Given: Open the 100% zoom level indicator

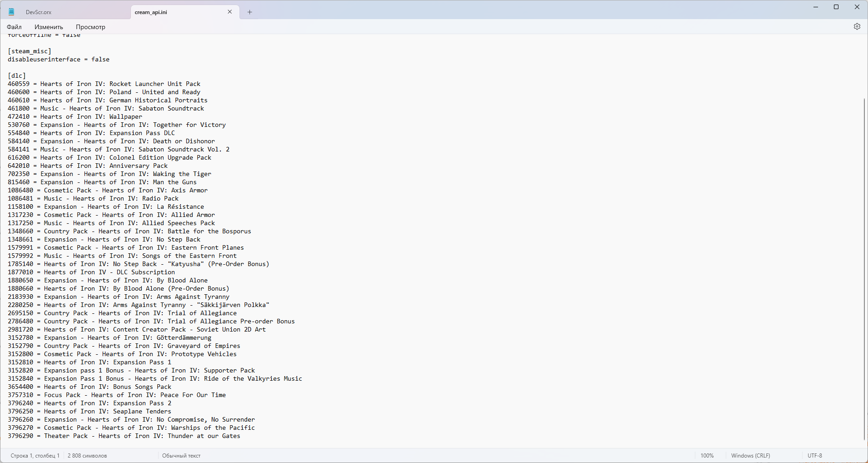Looking at the screenshot, I should tap(707, 456).
